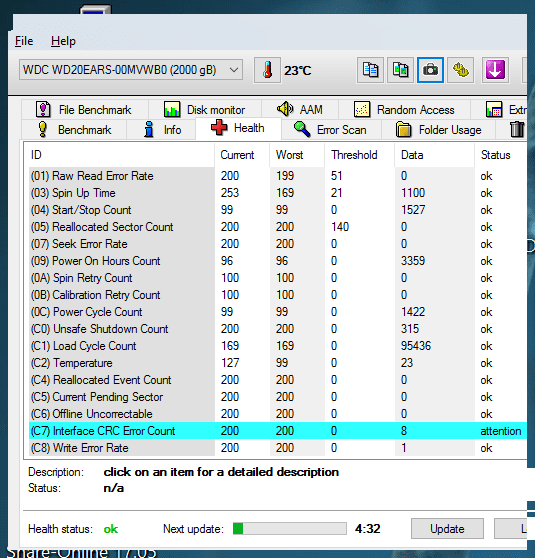
Task: Select the Health tab
Action: [238, 128]
